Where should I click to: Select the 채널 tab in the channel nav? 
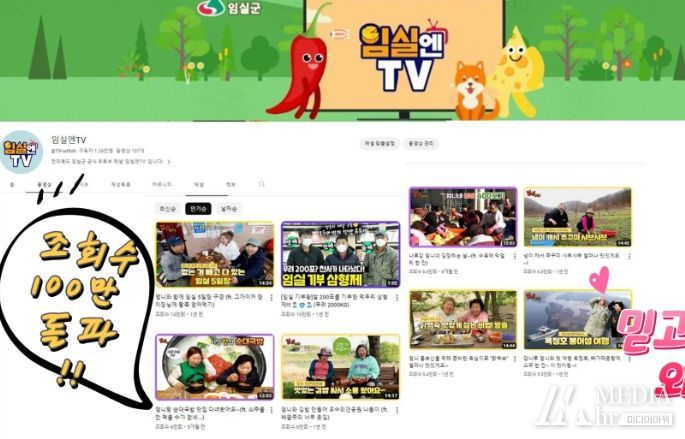199,185
